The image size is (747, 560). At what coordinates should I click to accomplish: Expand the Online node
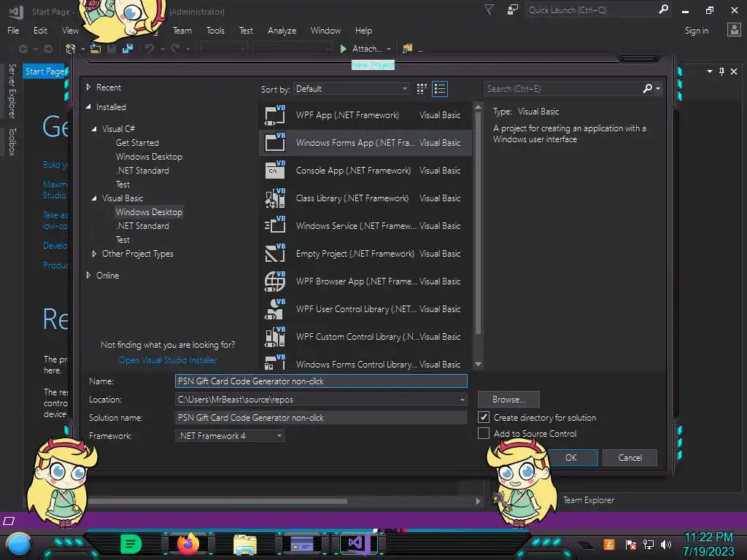click(x=88, y=275)
